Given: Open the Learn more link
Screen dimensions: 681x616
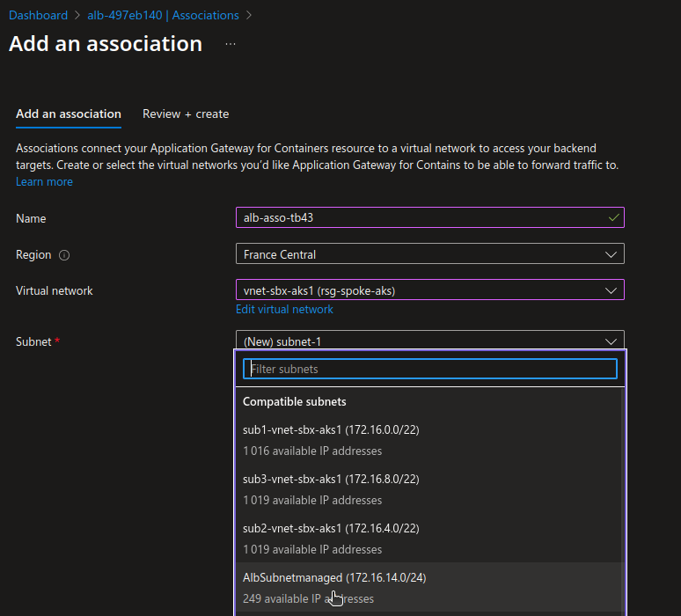Looking at the screenshot, I should (44, 181).
